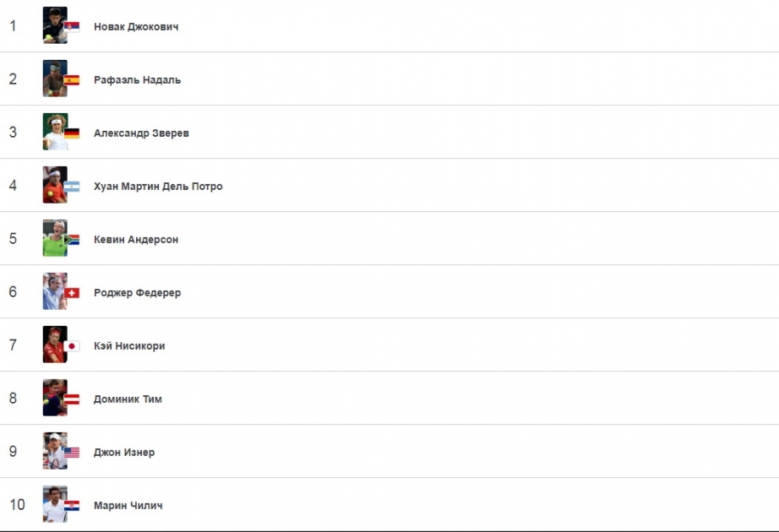Click the Spanish flag icon
The image size is (779, 532).
pyautogui.click(x=72, y=80)
